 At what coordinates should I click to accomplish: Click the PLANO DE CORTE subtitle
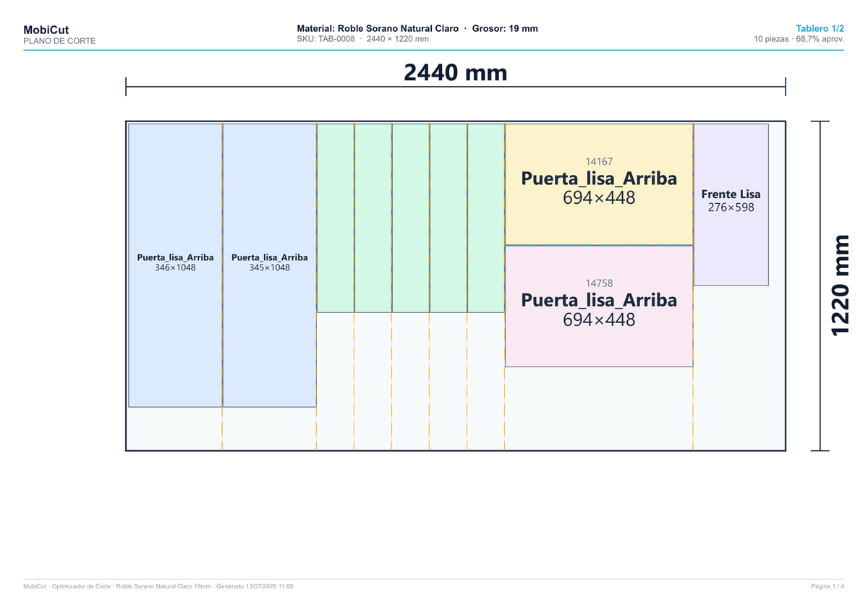point(59,41)
